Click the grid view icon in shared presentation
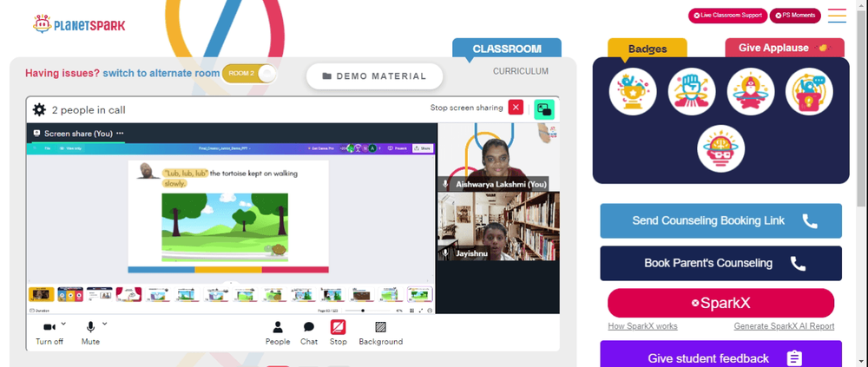 [x=411, y=311]
